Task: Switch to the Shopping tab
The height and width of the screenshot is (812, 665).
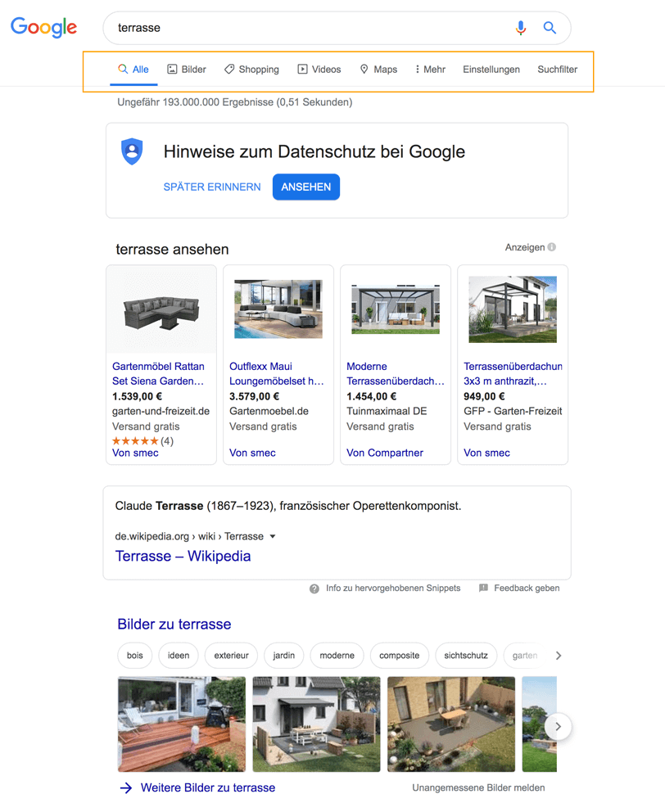Action: (251, 69)
